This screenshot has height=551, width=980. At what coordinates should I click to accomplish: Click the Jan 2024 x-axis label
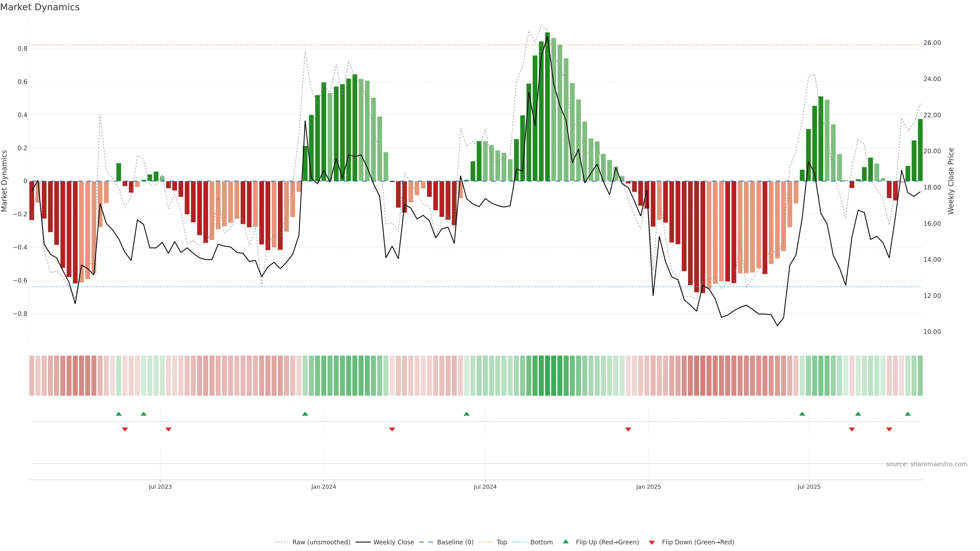(323, 487)
